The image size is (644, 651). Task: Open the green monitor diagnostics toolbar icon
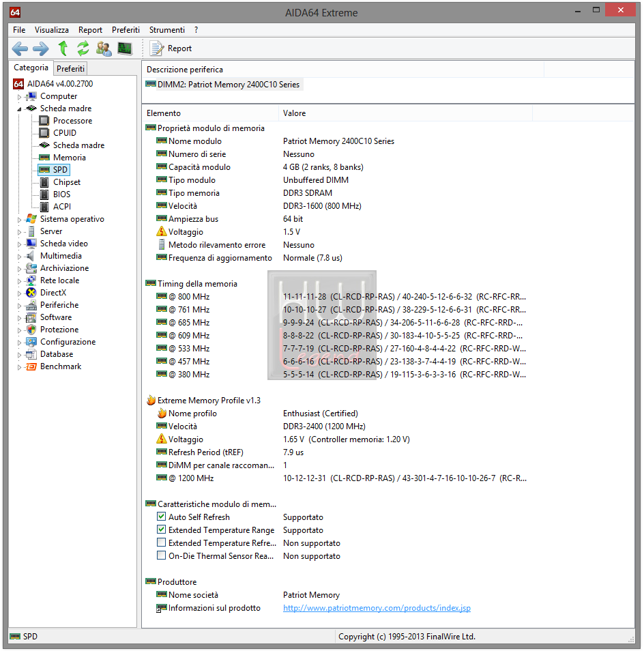pyautogui.click(x=124, y=48)
